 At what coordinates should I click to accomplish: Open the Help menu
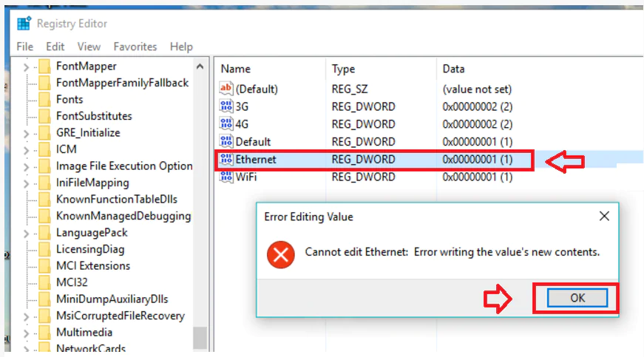pyautogui.click(x=181, y=47)
